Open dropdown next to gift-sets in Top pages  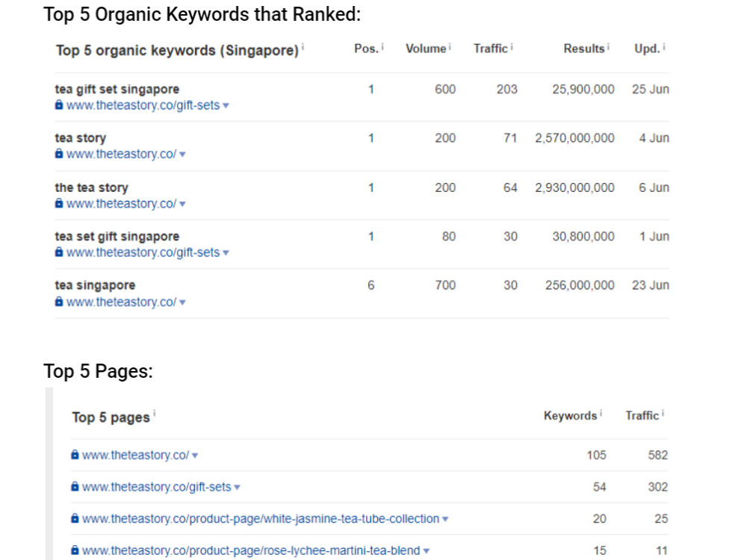click(x=238, y=488)
